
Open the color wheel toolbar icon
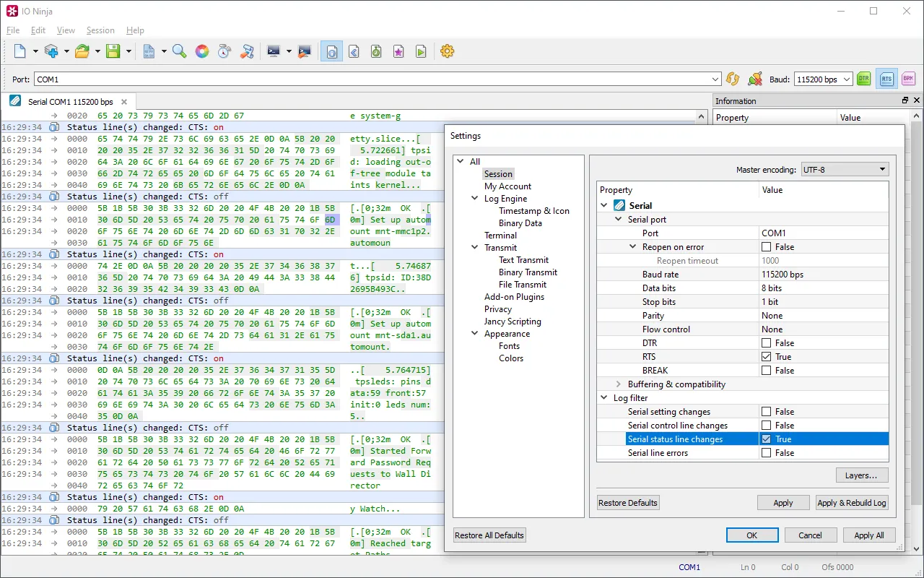point(202,51)
